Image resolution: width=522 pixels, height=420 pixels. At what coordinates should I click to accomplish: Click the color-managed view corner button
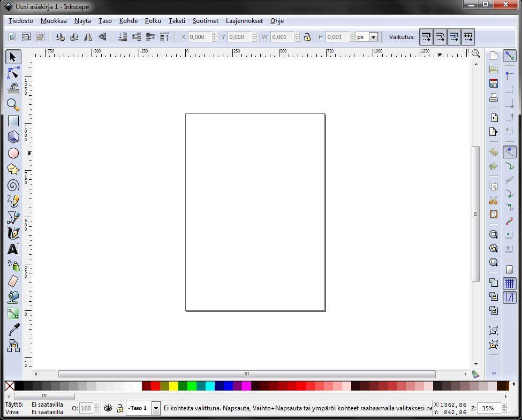[476, 375]
